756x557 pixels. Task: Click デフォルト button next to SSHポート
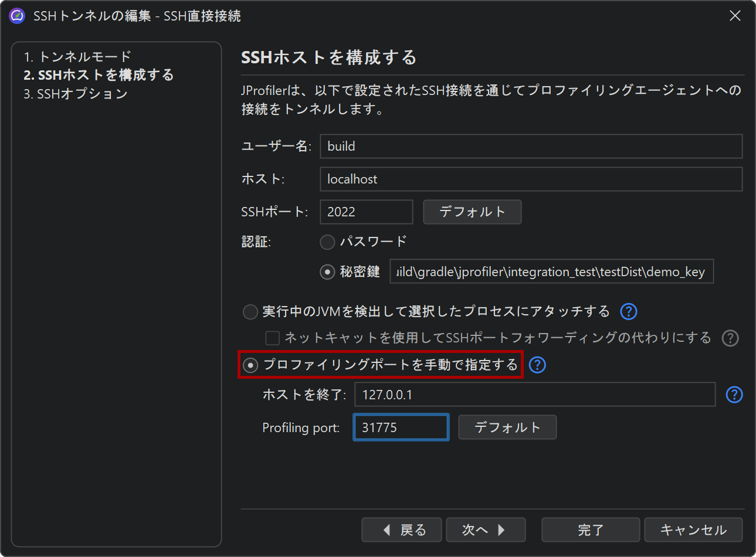(472, 212)
